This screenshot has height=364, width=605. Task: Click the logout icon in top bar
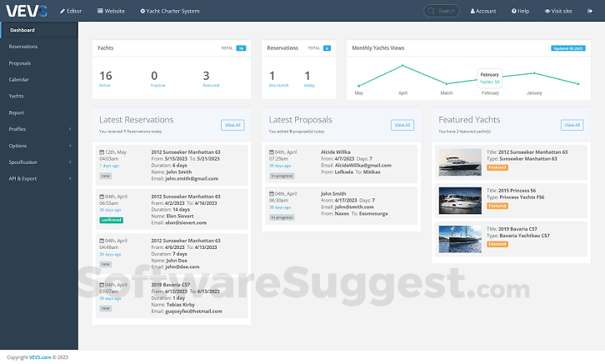(x=589, y=11)
